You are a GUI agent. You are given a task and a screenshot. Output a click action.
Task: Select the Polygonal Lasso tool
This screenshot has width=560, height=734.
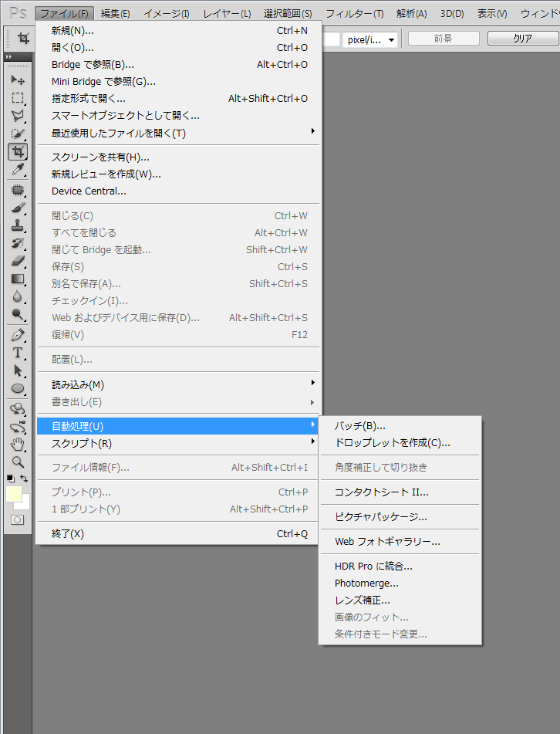coord(18,116)
